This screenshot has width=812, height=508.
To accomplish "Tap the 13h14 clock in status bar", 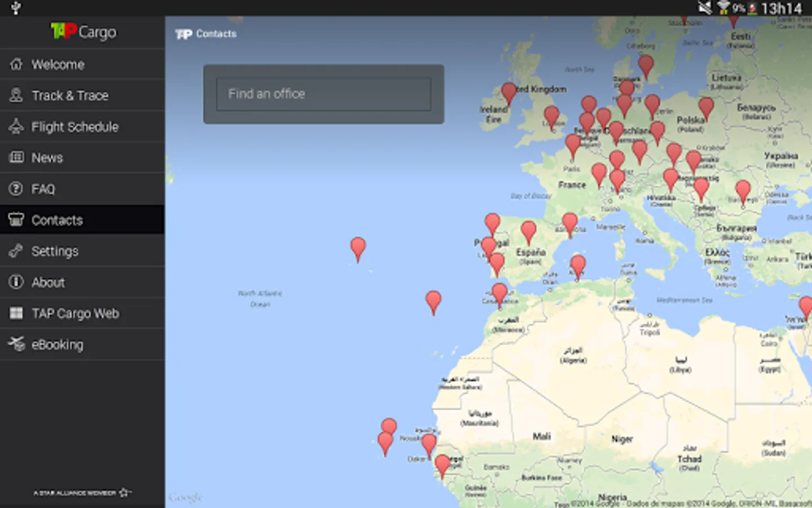I will [x=782, y=8].
